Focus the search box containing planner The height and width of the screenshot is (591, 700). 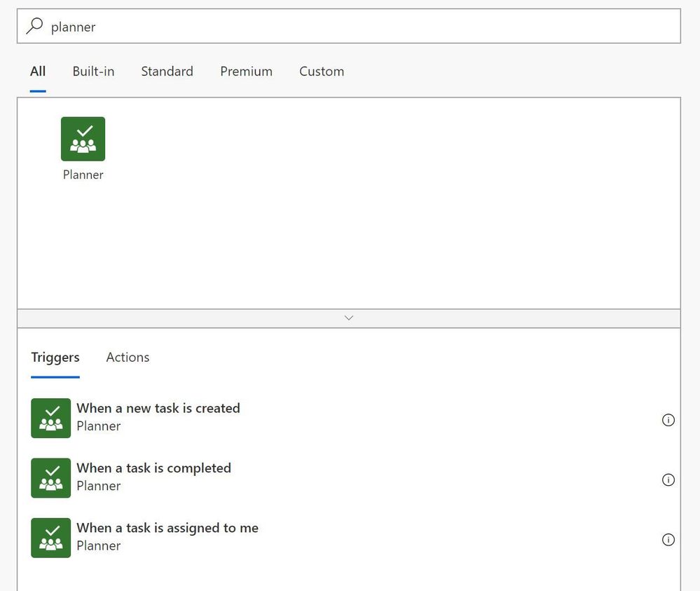tap(349, 26)
